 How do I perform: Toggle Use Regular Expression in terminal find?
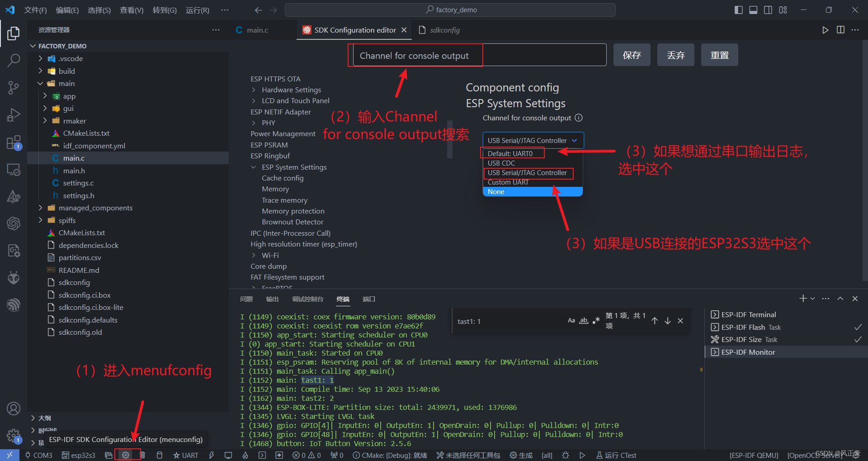tap(596, 321)
